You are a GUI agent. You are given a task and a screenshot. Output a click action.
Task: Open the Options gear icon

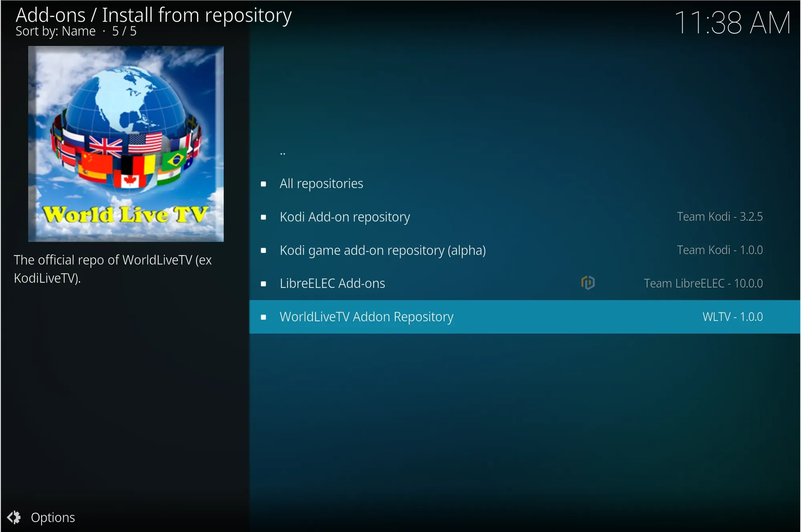pos(14,518)
